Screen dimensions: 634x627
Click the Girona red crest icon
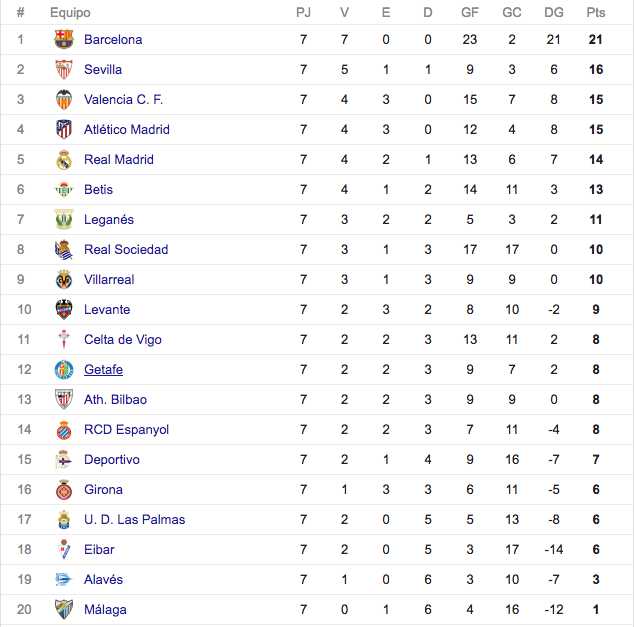point(64,489)
